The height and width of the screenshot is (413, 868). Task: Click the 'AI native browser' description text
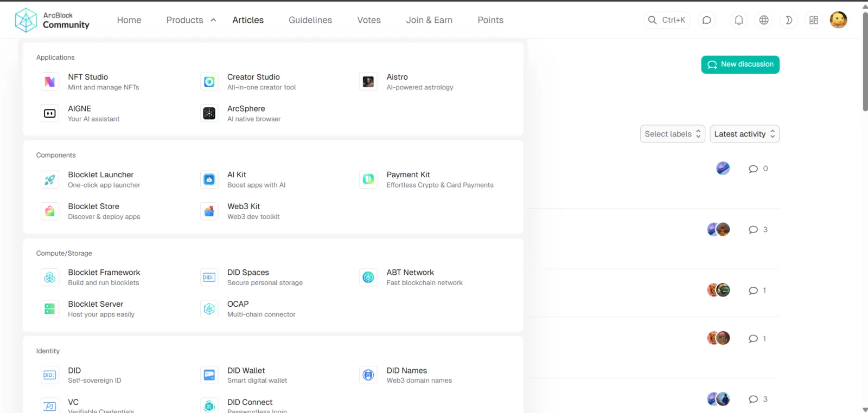tap(254, 119)
